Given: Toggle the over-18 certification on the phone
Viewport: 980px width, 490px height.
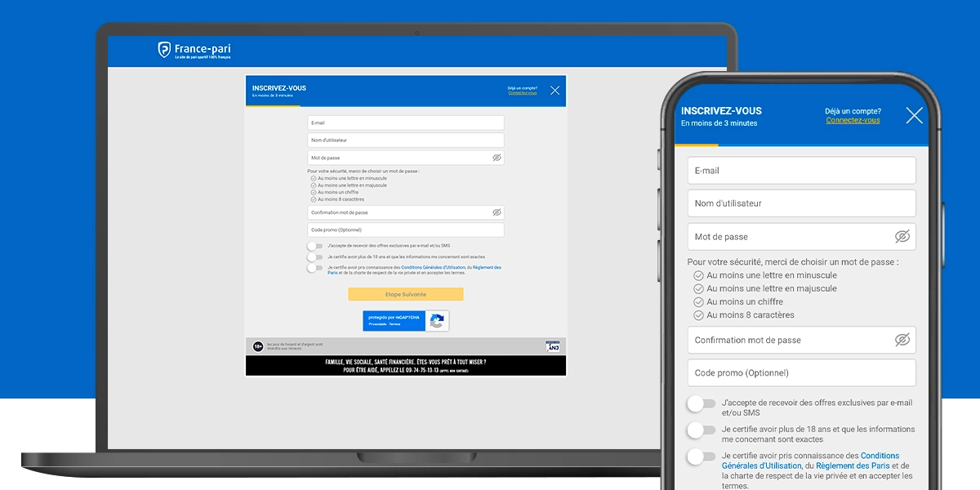Looking at the screenshot, I should [701, 430].
